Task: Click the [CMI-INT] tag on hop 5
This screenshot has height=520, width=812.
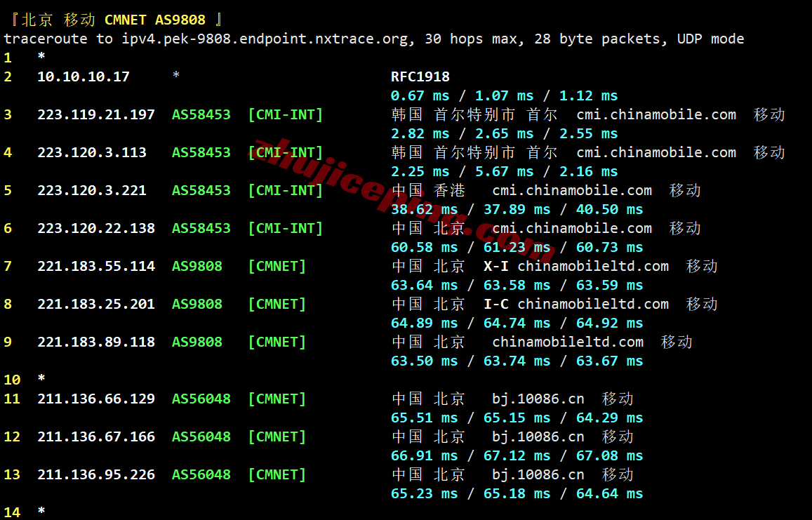Action: [286, 191]
